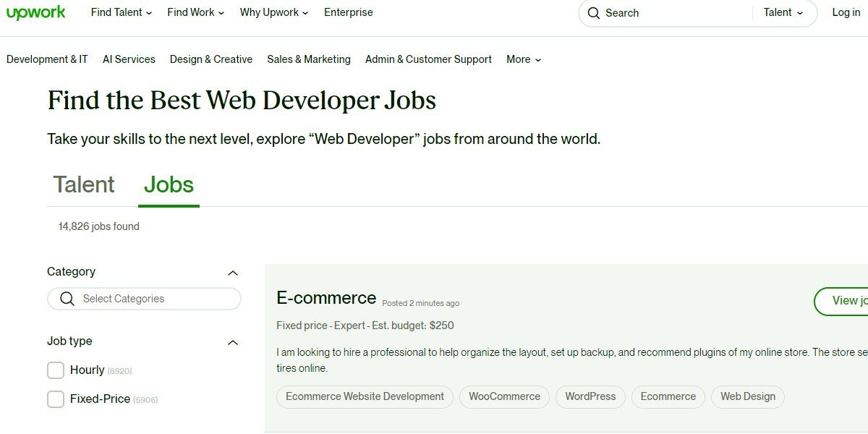Click the Select Categories input field
This screenshot has width=868, height=434.
(144, 298)
